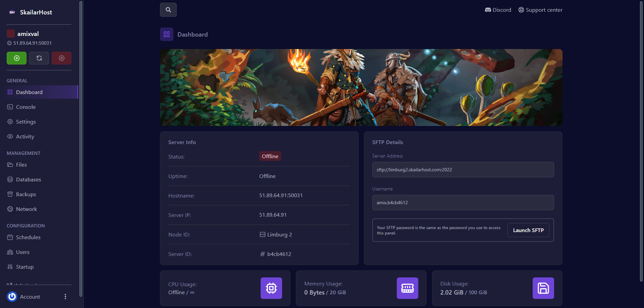Open the Account three-dot menu

click(65, 297)
